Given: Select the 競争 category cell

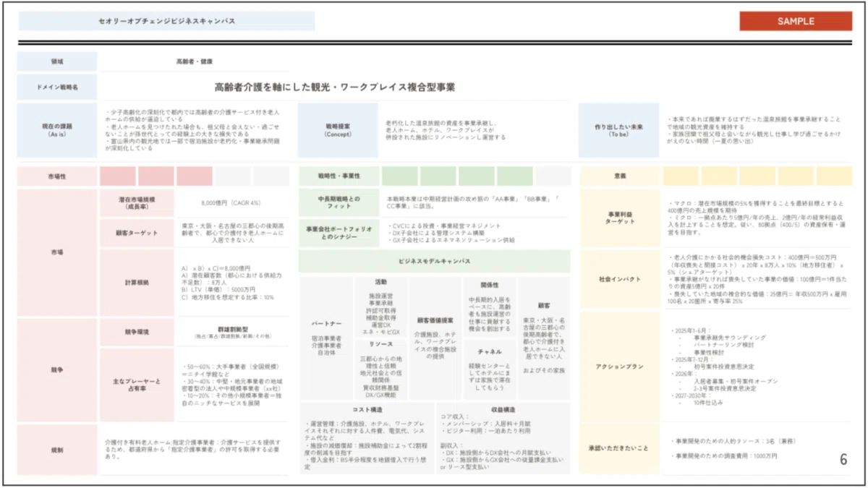Looking at the screenshot, I should pos(57,369).
